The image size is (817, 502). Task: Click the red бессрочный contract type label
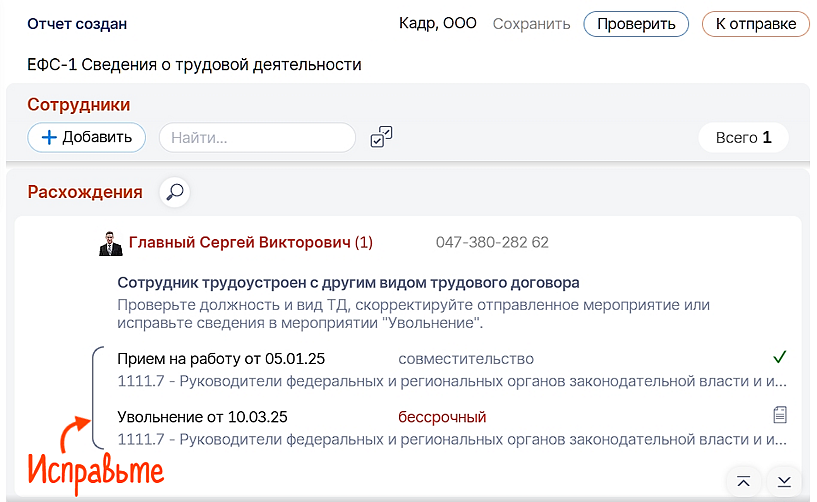click(442, 417)
